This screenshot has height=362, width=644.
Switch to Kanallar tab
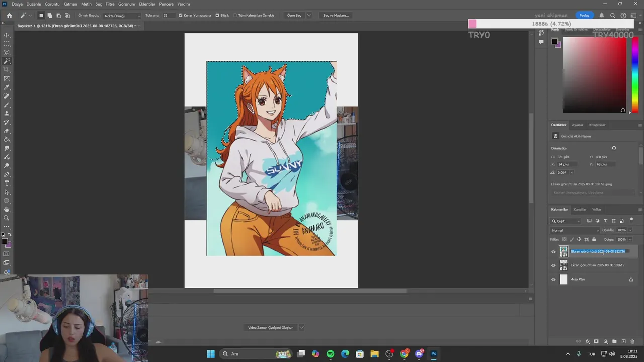[580, 209]
